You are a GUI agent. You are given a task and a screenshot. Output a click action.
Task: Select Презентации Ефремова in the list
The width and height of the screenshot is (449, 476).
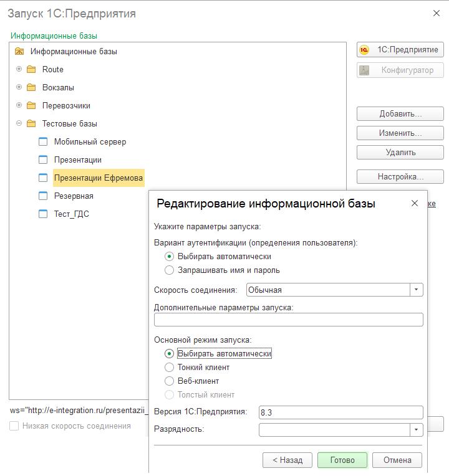tap(99, 178)
